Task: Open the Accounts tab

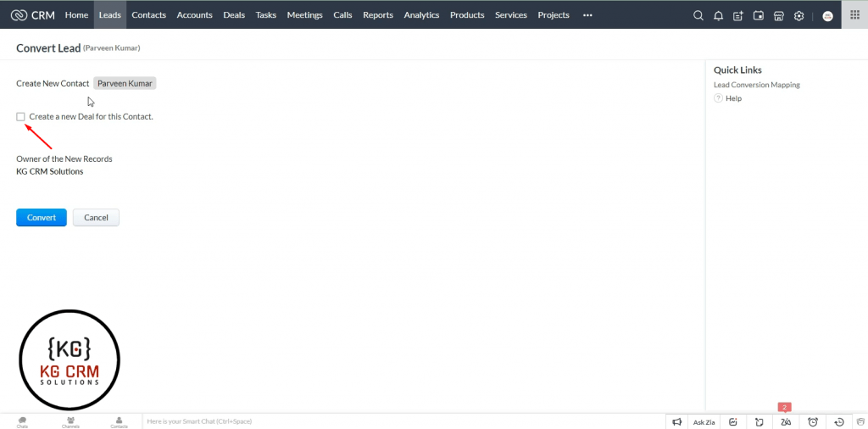Action: coord(194,15)
